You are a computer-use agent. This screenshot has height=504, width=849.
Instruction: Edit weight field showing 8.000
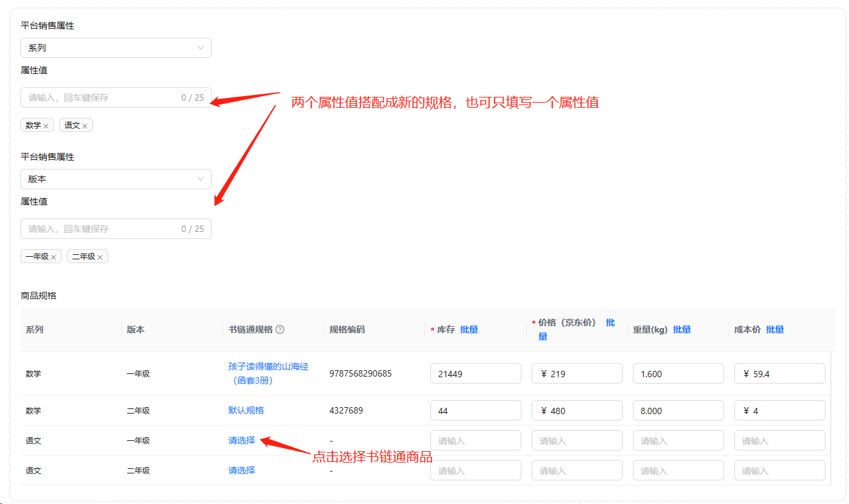pos(678,410)
